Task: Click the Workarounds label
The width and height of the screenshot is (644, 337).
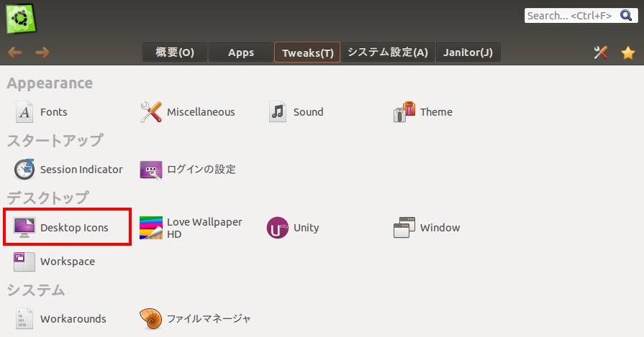Action: tap(73, 318)
